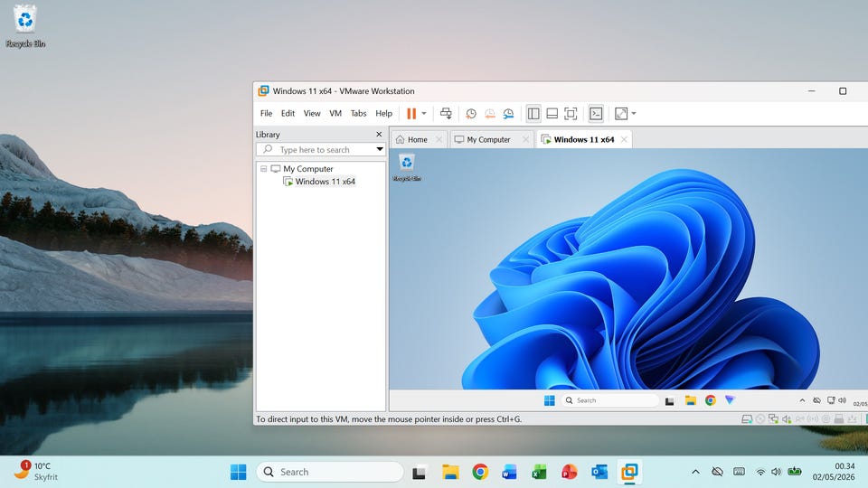Open the snapshot manager toolbar icon

[508, 114]
